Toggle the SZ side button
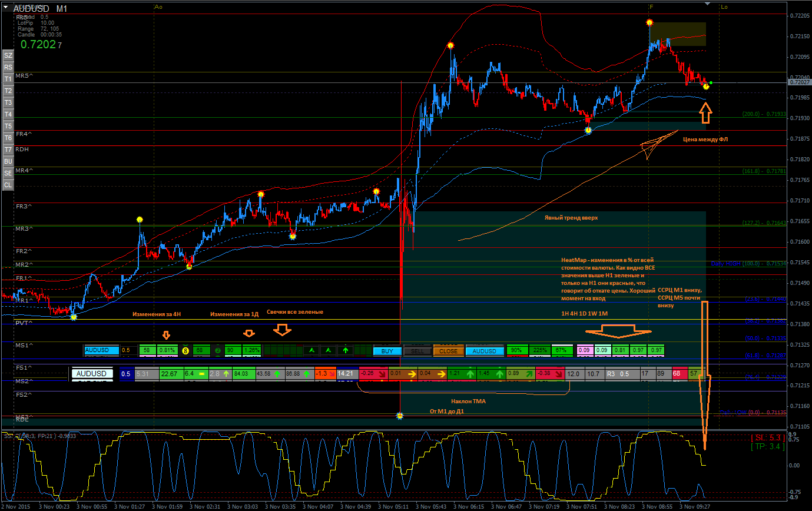The width and height of the screenshot is (812, 511). (x=8, y=55)
